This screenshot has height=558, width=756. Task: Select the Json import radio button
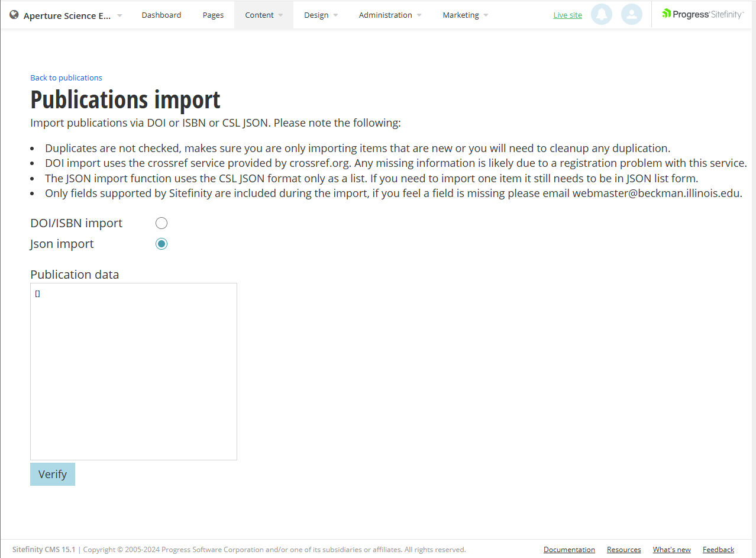click(161, 243)
